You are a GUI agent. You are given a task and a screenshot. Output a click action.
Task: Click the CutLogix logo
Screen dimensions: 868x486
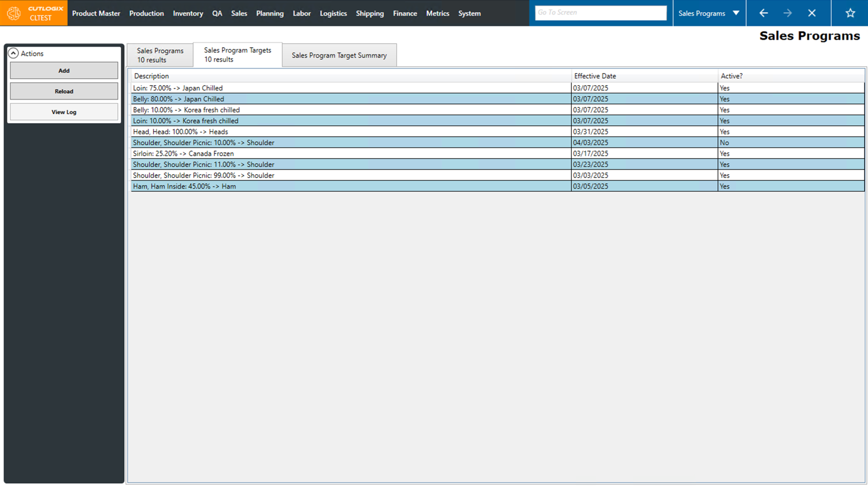coord(14,13)
